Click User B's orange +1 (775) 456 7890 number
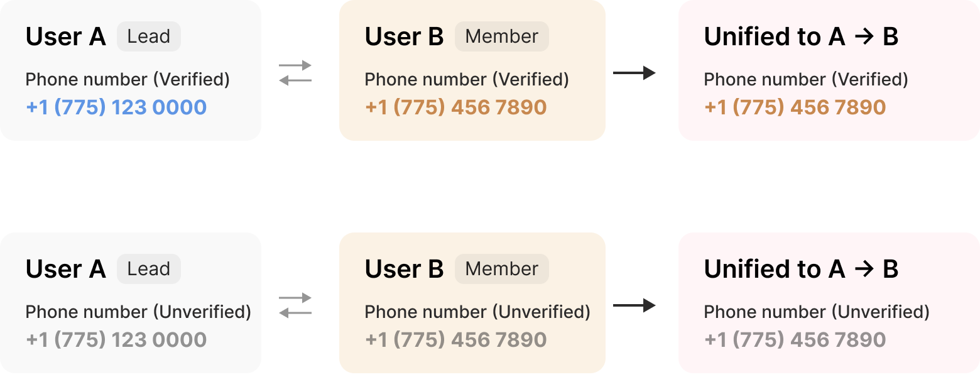Screen dimensions: 980x377 pyautogui.click(x=455, y=107)
